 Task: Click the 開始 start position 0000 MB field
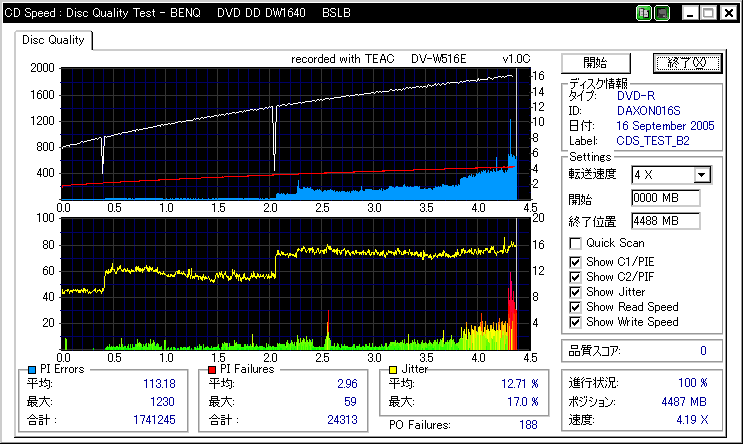[665, 198]
